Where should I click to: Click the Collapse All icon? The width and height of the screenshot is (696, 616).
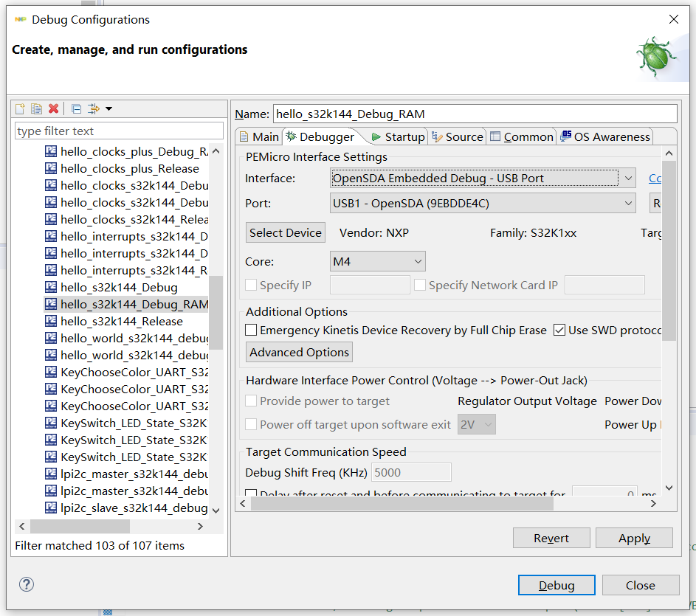(x=76, y=109)
